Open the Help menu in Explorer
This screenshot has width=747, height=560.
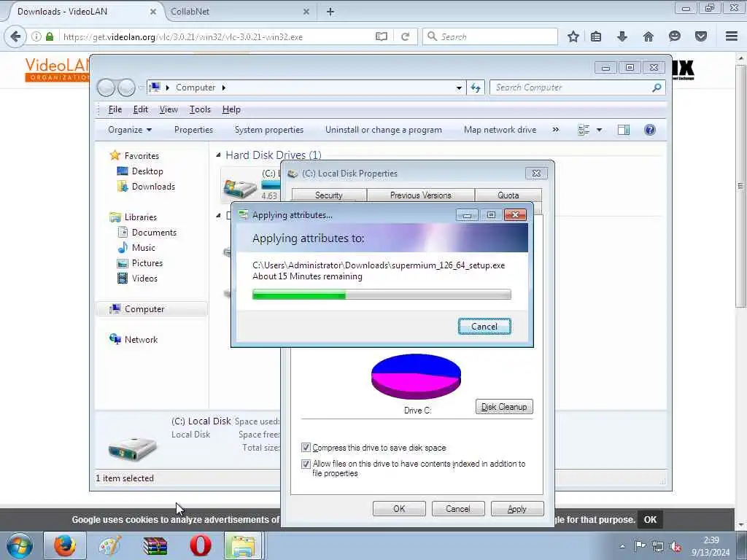click(231, 109)
